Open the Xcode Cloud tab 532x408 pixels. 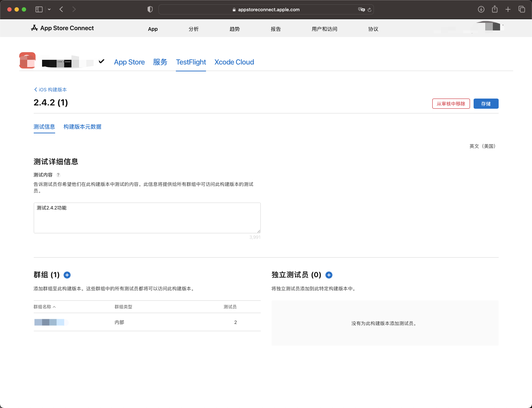(234, 62)
